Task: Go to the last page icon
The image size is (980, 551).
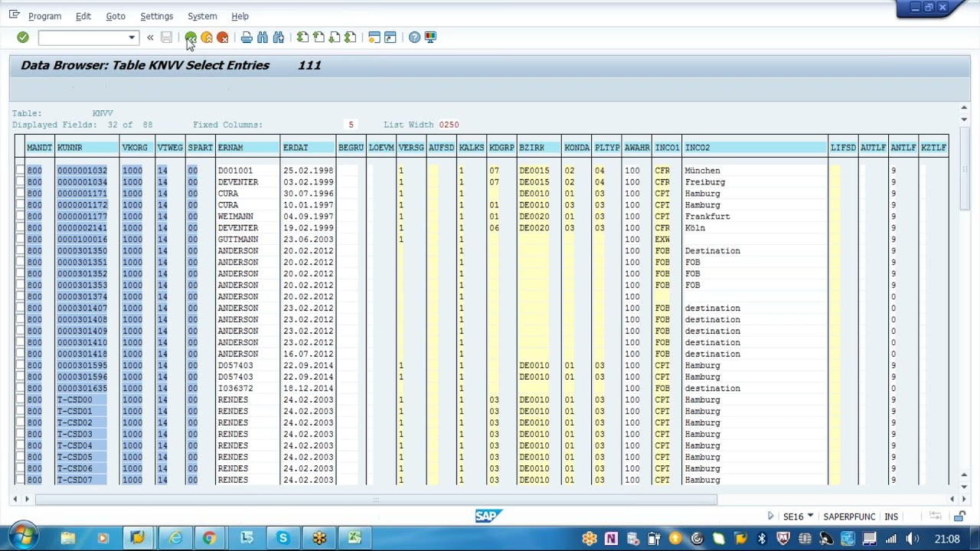Action: pyautogui.click(x=351, y=37)
